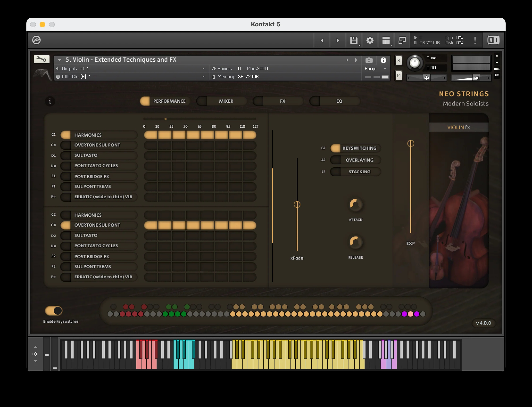Open the options gear icon
Image resolution: width=532 pixels, height=407 pixels.
coord(370,40)
